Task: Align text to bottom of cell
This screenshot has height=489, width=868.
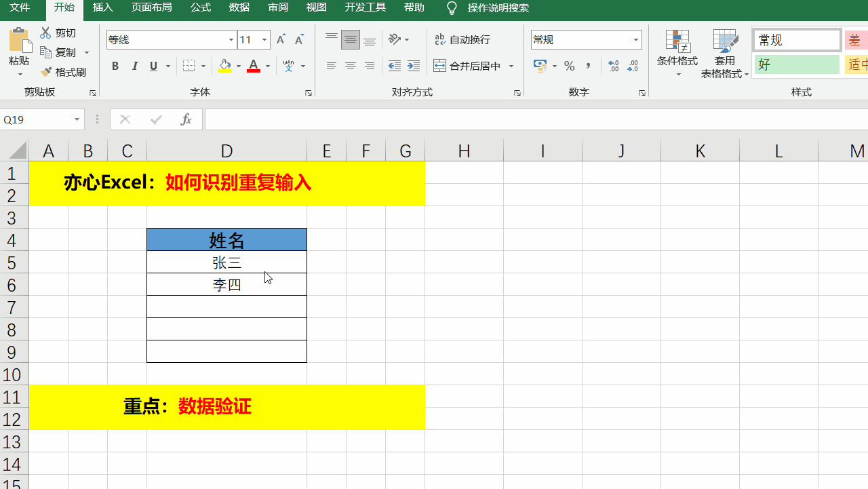Action: click(370, 40)
